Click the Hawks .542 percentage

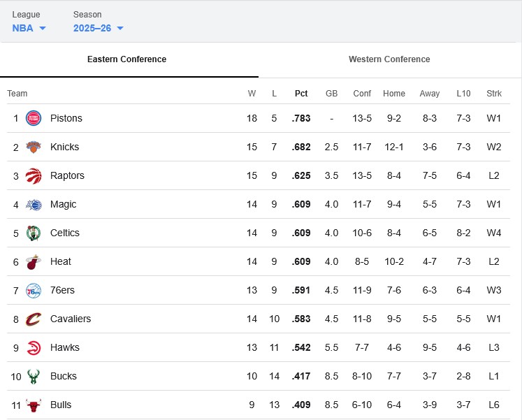[x=301, y=347]
